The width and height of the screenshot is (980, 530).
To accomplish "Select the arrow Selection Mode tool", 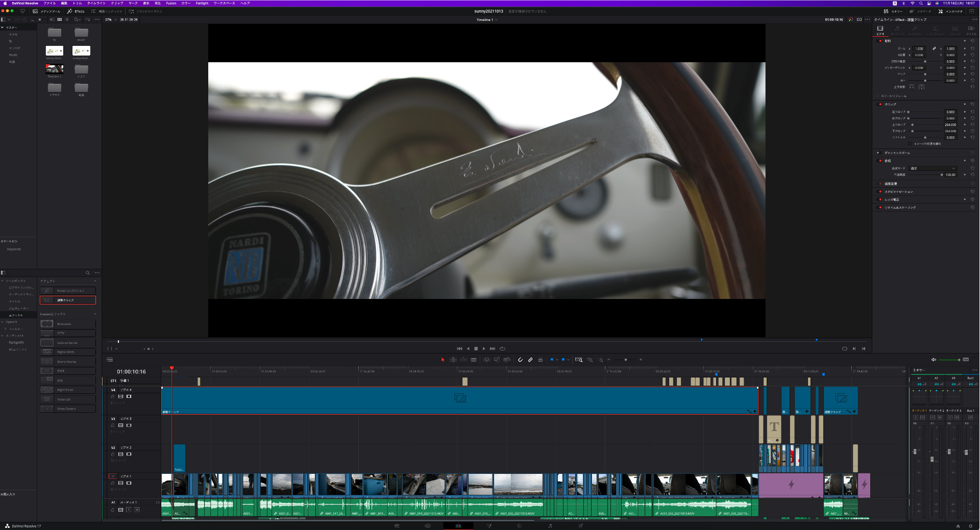I will point(443,360).
